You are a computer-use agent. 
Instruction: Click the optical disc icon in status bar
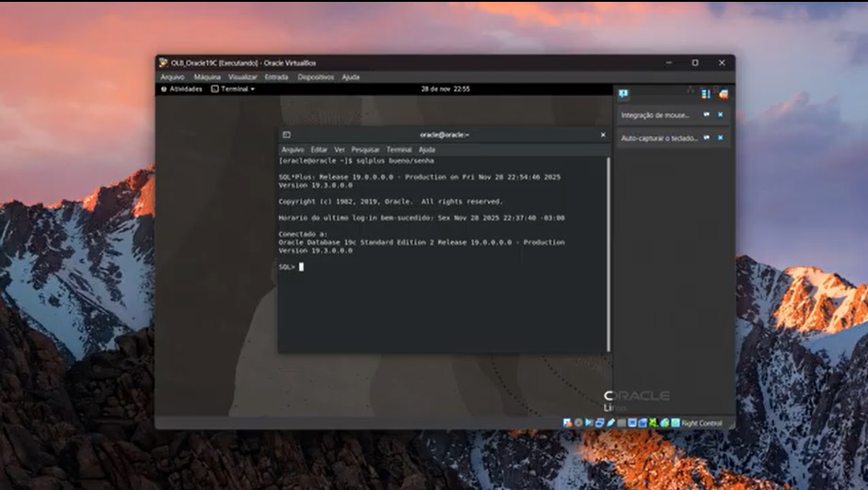[x=578, y=423]
